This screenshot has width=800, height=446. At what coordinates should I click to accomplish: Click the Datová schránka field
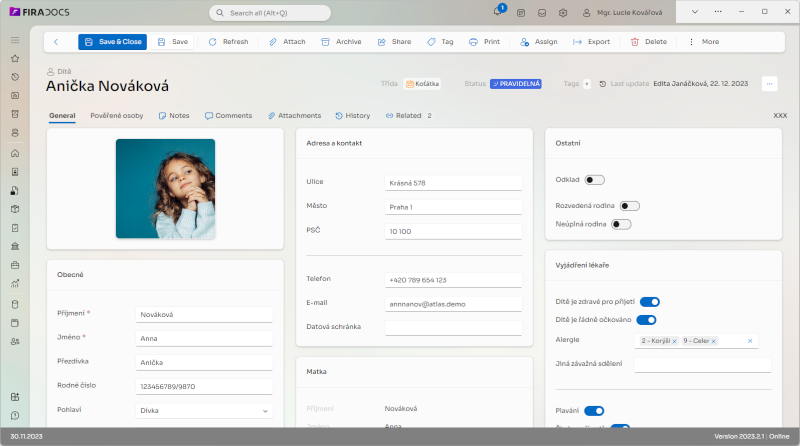point(454,328)
